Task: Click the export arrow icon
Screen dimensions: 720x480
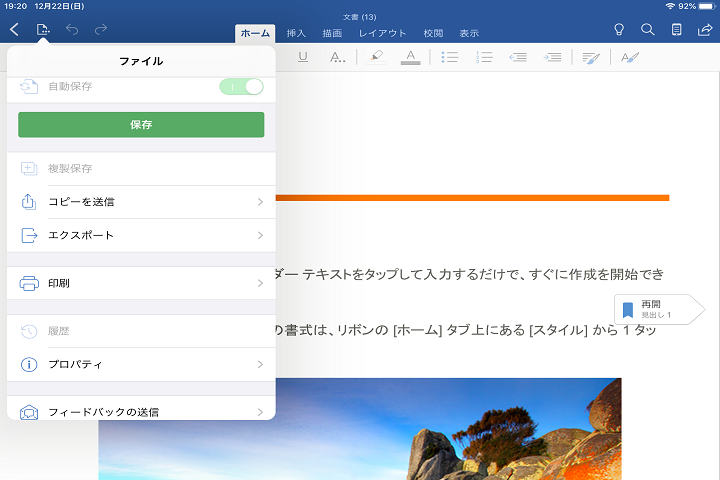Action: (x=29, y=235)
